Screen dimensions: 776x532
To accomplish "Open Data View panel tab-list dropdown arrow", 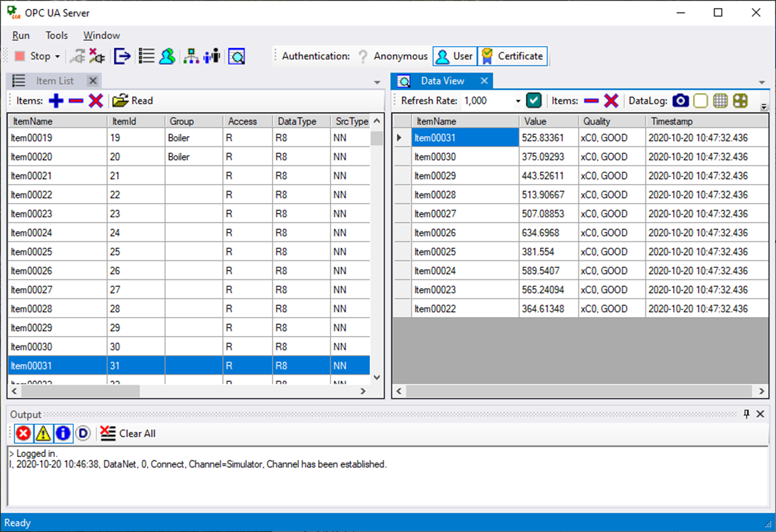I will [762, 83].
